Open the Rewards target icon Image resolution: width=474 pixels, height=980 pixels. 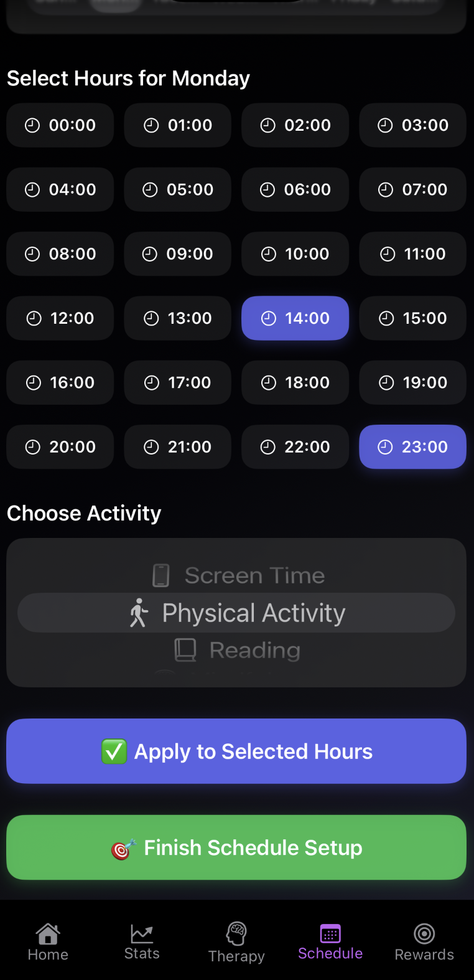tap(424, 933)
